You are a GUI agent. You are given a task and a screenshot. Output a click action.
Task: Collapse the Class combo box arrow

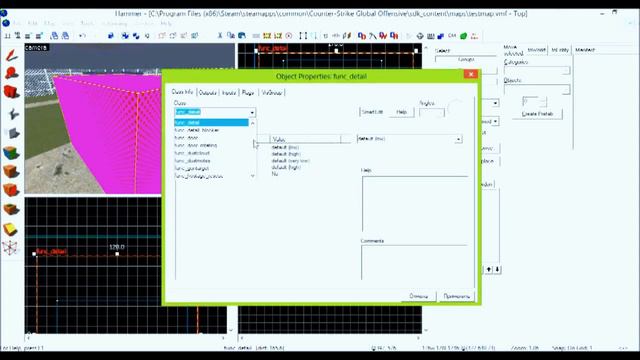tap(252, 112)
